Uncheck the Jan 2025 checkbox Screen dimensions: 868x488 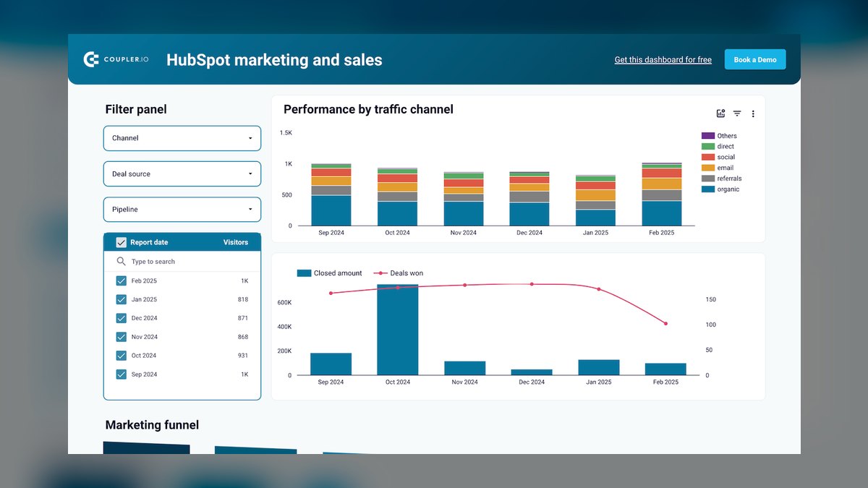coord(121,299)
